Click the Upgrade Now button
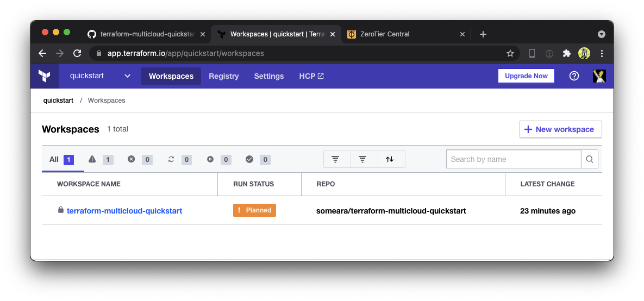 (x=526, y=76)
